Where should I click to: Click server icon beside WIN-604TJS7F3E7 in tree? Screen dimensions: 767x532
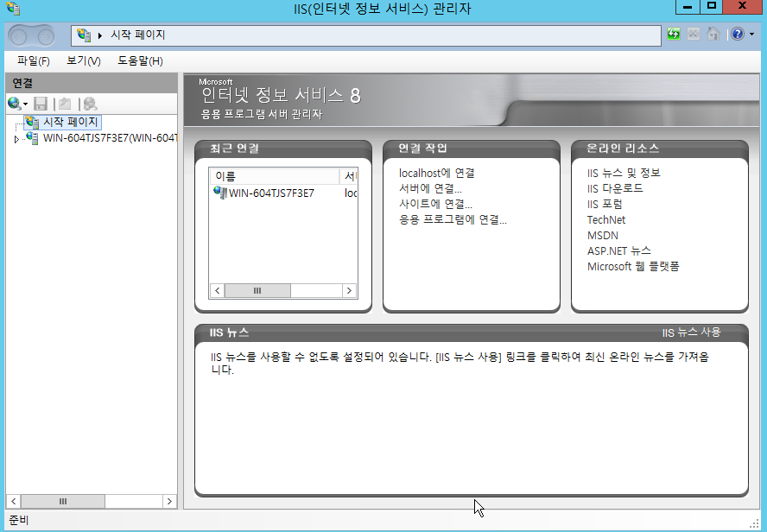pyautogui.click(x=32, y=138)
